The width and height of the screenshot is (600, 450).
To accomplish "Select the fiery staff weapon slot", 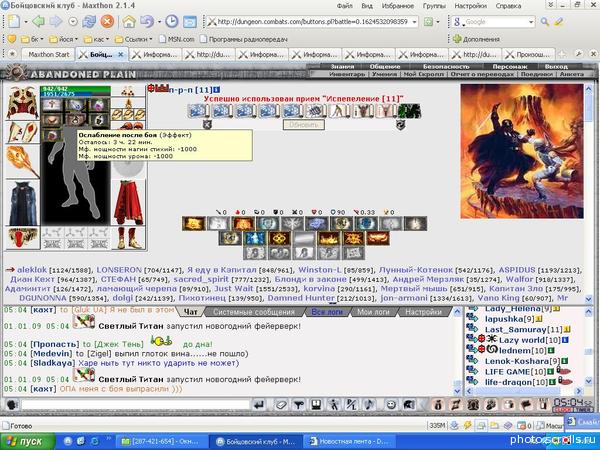I will click(22, 161).
